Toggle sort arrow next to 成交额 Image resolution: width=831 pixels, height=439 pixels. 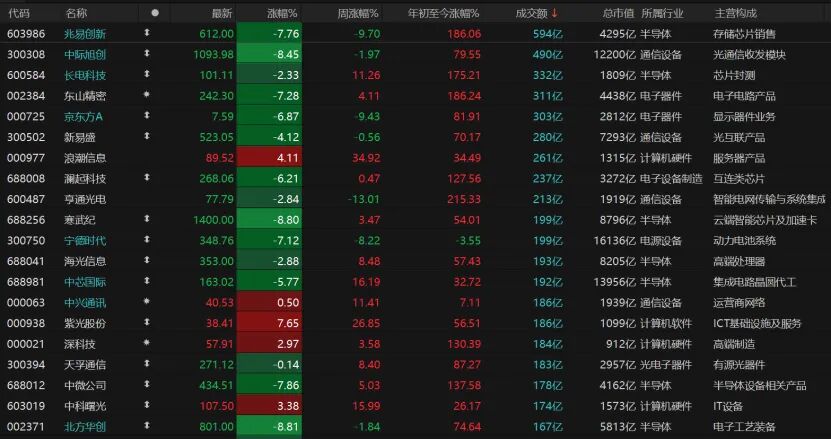(x=555, y=13)
